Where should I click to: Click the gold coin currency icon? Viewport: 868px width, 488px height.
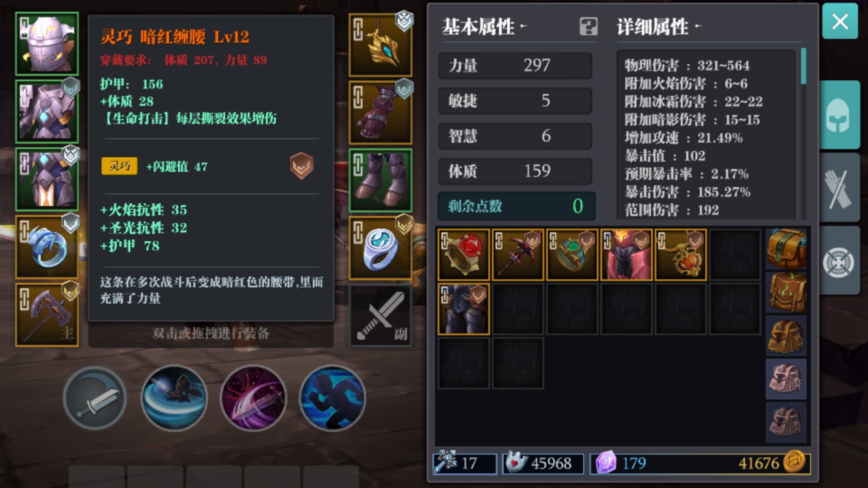pos(794,462)
